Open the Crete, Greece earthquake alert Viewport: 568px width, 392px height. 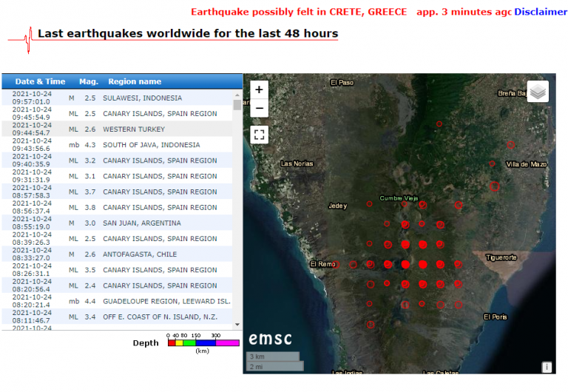pyautogui.click(x=298, y=12)
